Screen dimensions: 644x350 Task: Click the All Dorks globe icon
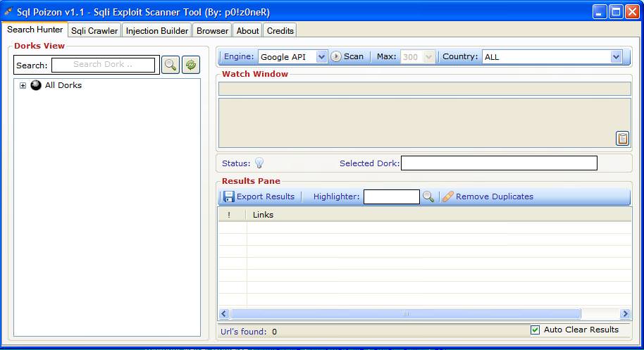[x=36, y=85]
